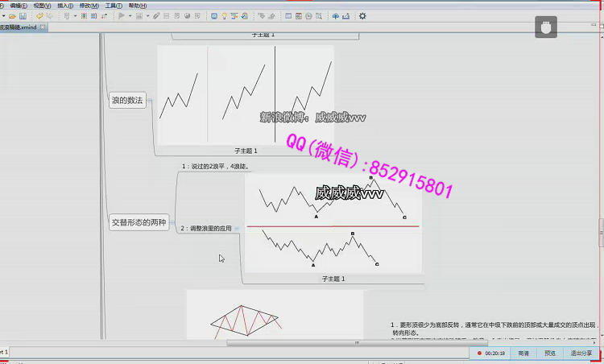This screenshot has height=364, width=604.
Task: Click the presentation play icon in toolbar
Action: coord(122,16)
